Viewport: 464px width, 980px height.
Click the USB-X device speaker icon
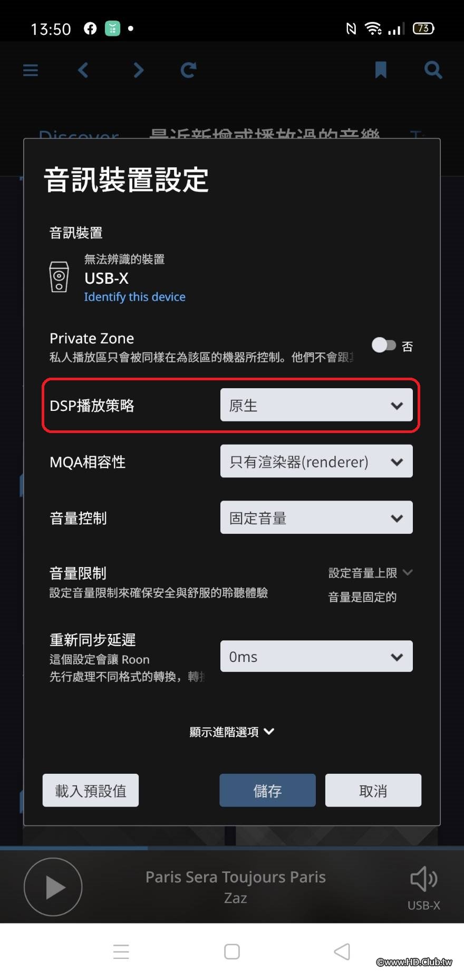tap(59, 277)
